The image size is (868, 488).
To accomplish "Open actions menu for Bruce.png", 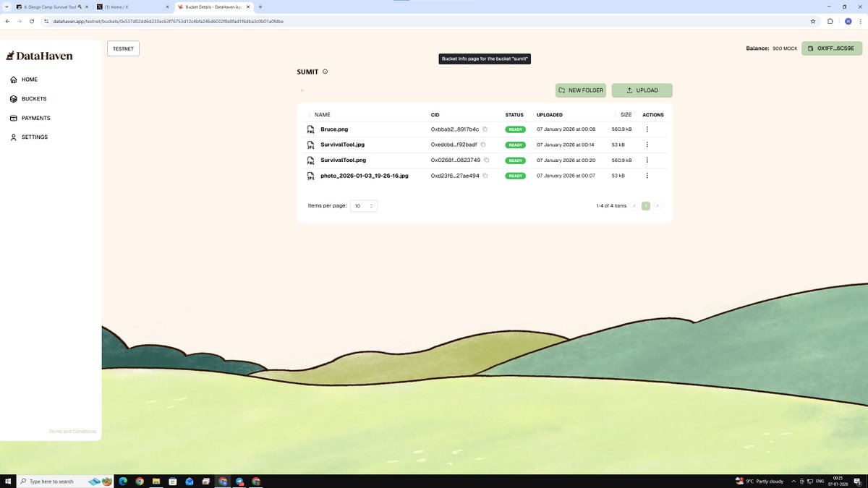I will 647,129.
